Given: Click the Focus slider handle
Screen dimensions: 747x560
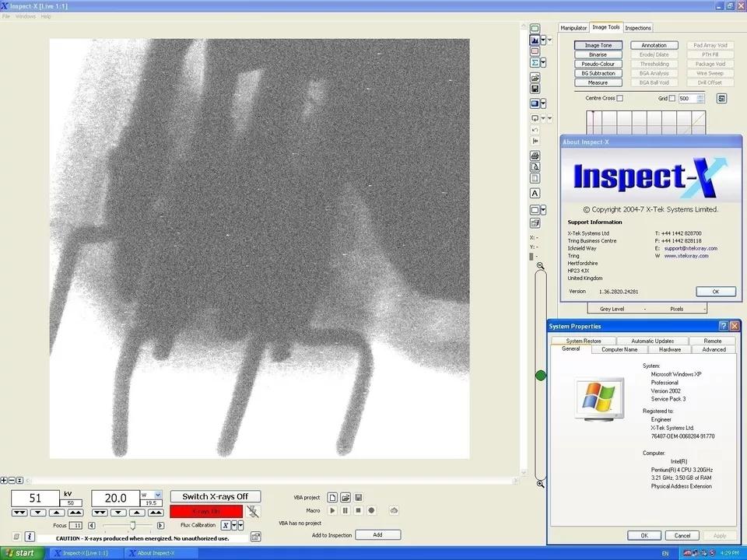Looking at the screenshot, I should coord(132,526).
